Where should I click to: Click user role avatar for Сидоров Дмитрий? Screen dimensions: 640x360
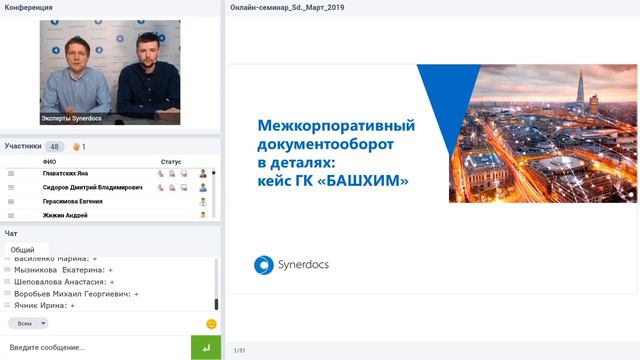(x=203, y=187)
